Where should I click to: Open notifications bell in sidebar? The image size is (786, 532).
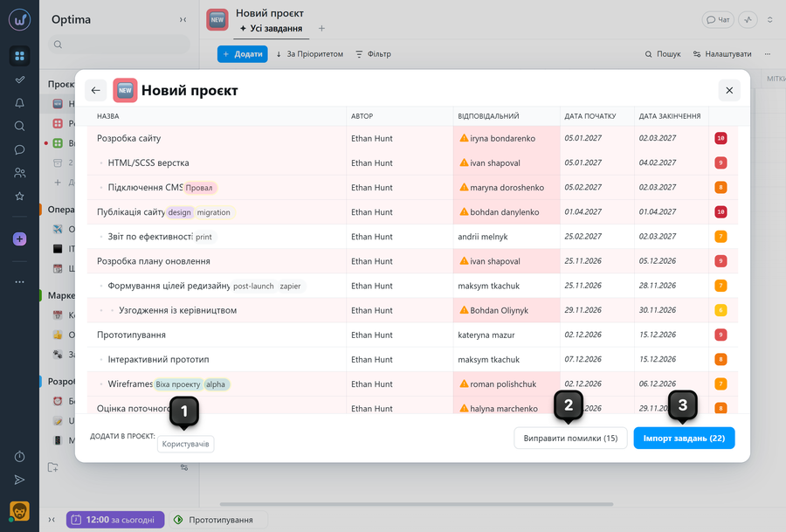click(19, 103)
